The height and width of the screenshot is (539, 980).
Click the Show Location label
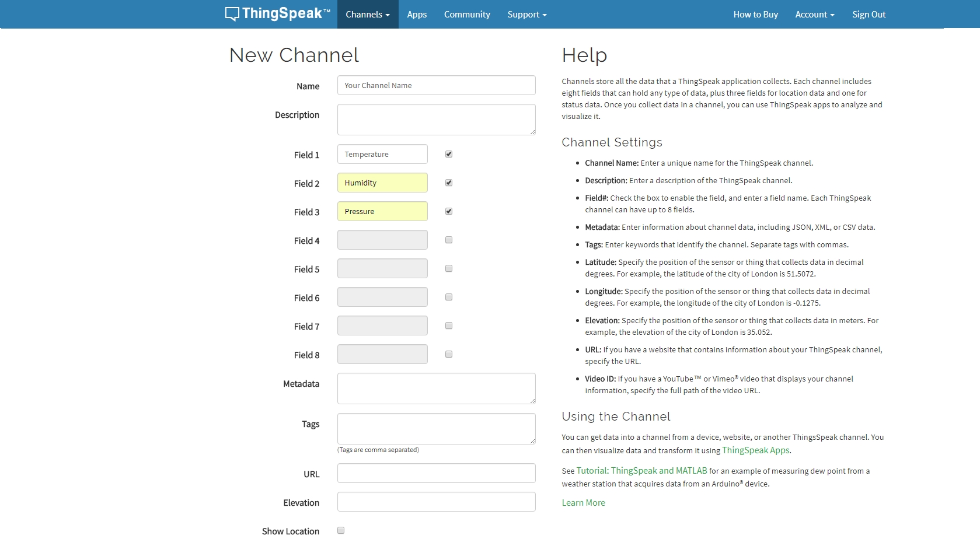coord(291,531)
